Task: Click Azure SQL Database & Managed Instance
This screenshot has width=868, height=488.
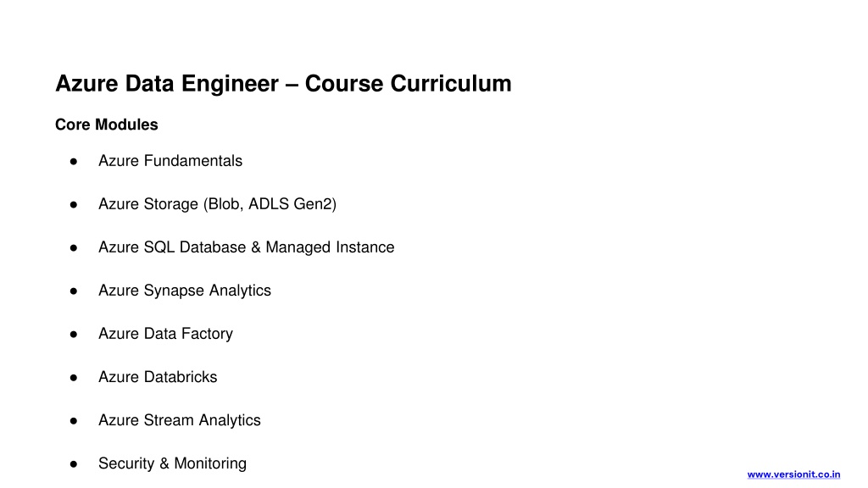Action: (246, 247)
